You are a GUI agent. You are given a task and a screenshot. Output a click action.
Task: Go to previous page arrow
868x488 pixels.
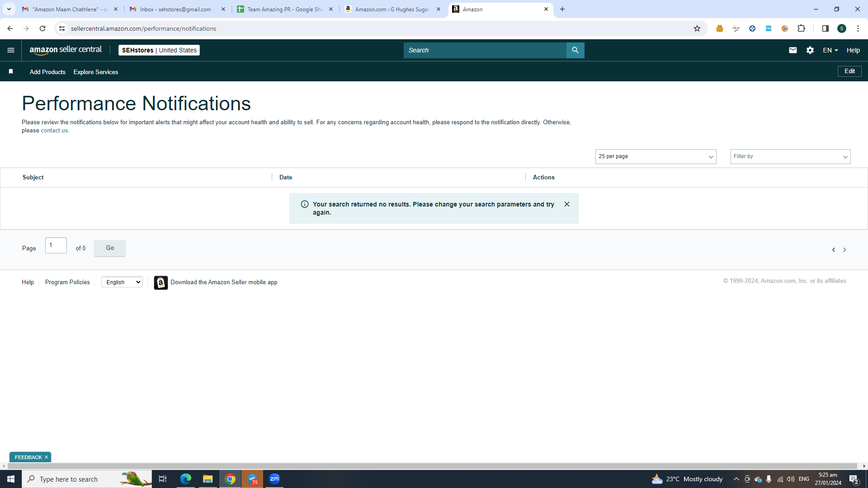(x=834, y=250)
